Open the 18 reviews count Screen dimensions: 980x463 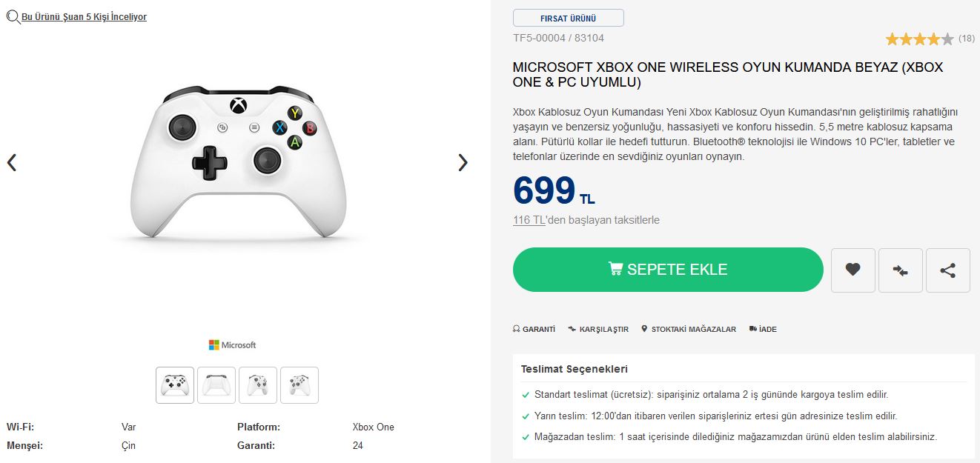(x=967, y=39)
